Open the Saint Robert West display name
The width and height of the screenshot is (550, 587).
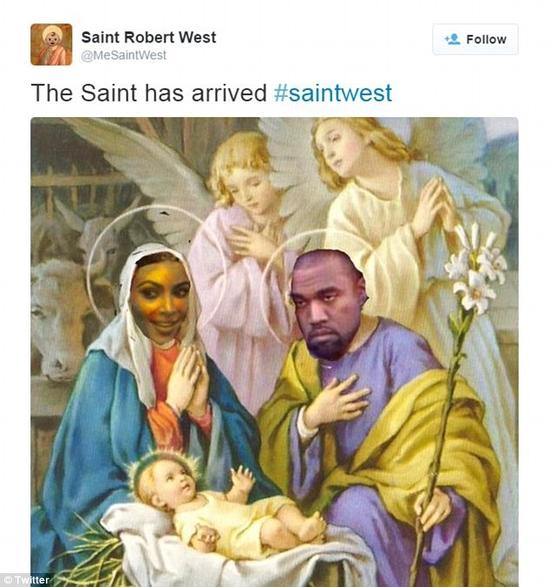[149, 37]
